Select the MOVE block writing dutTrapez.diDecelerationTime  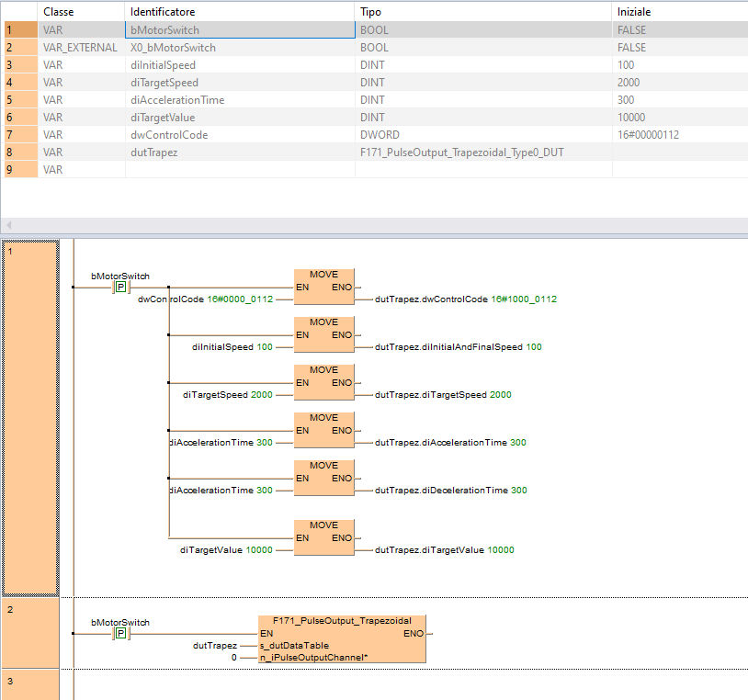click(x=323, y=478)
